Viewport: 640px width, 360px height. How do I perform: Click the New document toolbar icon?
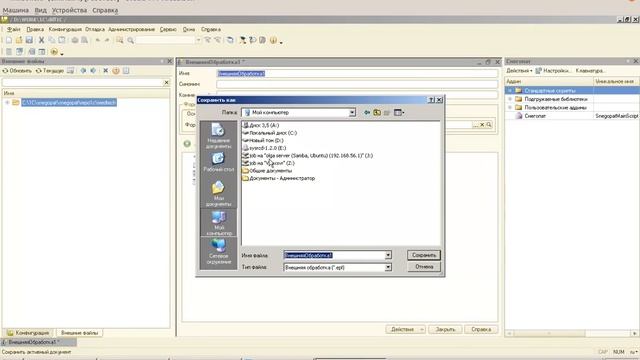click(x=9, y=40)
